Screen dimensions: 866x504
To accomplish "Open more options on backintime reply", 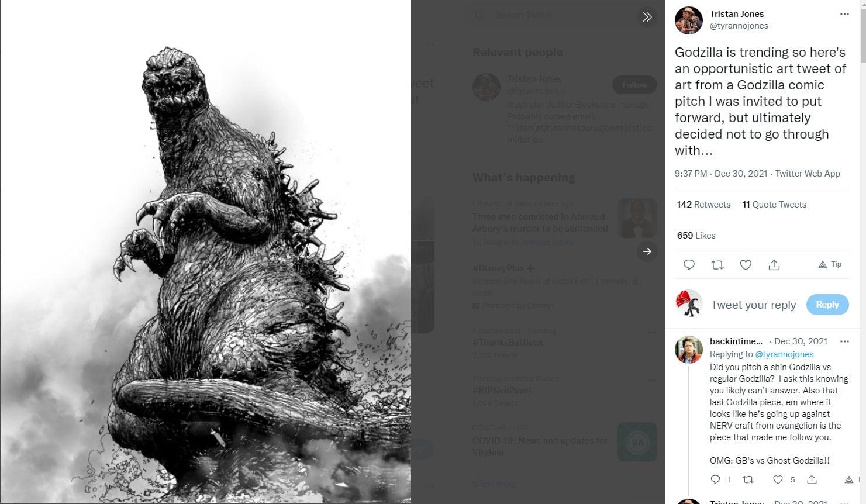I will (844, 341).
